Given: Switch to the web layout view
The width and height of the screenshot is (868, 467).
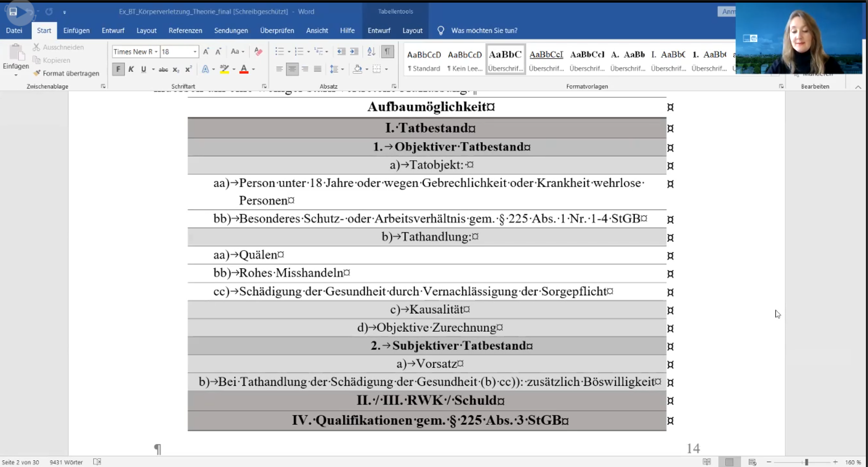Looking at the screenshot, I should click(752, 462).
